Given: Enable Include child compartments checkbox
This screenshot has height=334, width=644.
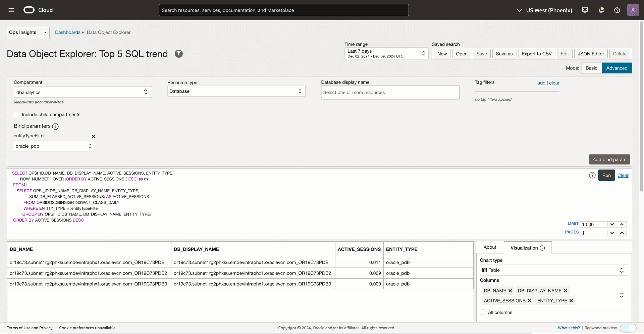Looking at the screenshot, I should (16, 114).
